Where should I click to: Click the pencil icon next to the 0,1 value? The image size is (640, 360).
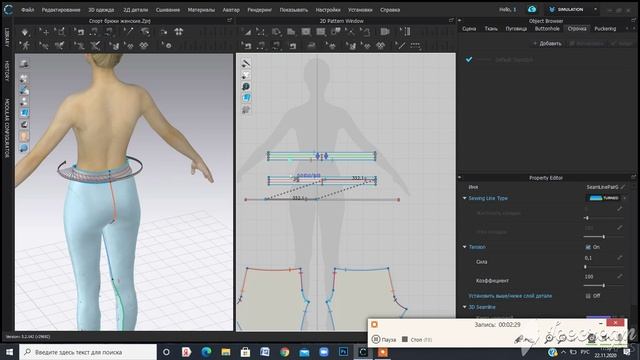click(x=620, y=258)
